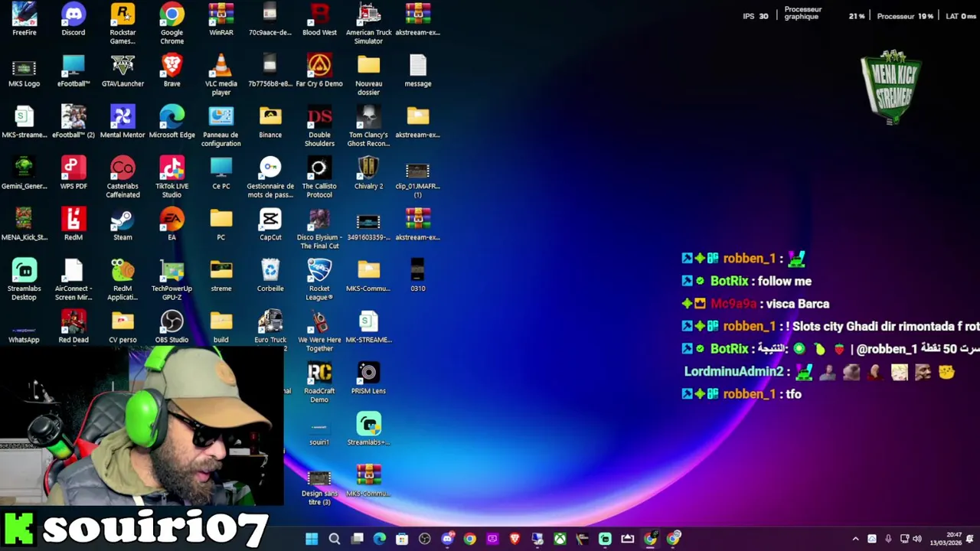The height and width of the screenshot is (551, 980).
Task: Open the RedM shortcut
Action: [x=73, y=225]
